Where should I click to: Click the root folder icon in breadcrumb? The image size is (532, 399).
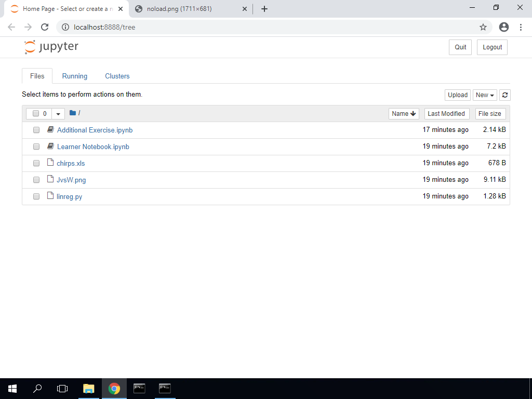coord(73,113)
